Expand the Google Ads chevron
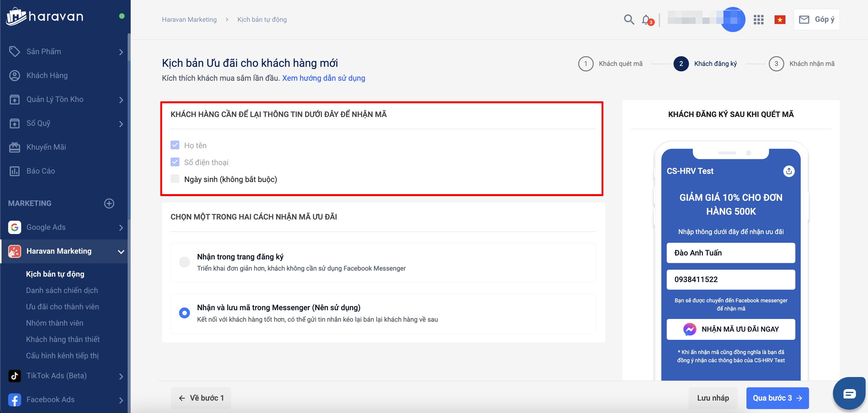The width and height of the screenshot is (868, 413). 121,228
